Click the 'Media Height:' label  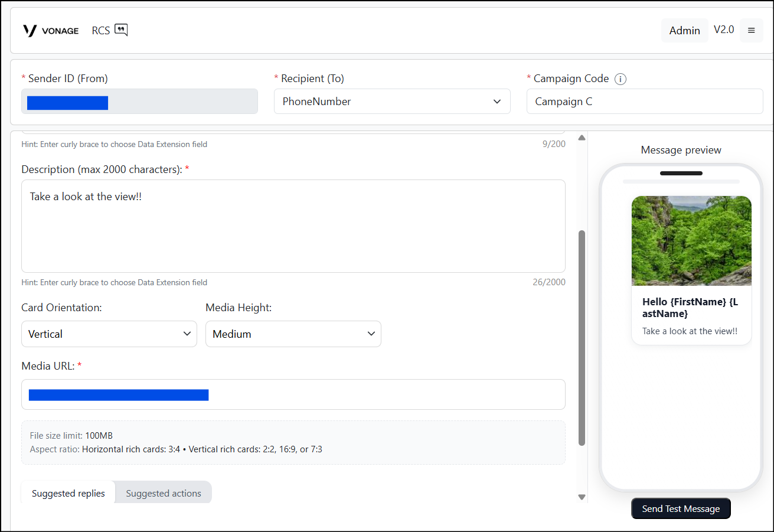coord(239,308)
